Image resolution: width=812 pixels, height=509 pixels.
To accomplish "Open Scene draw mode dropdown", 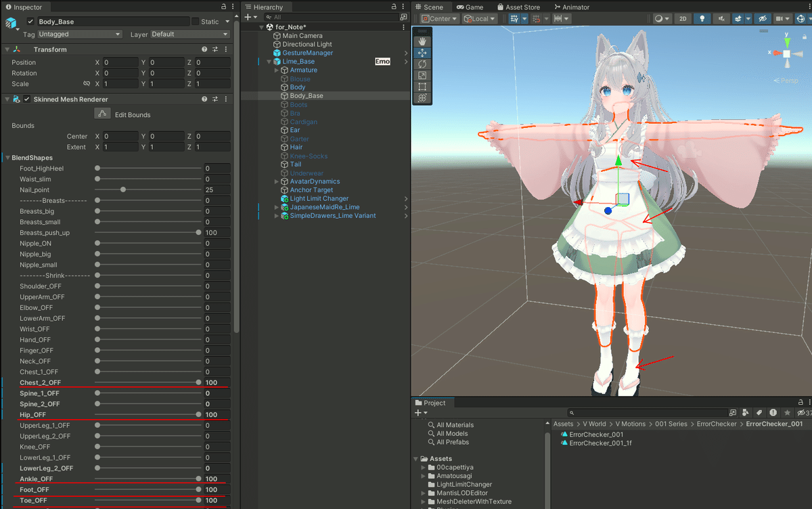I will [x=662, y=19].
